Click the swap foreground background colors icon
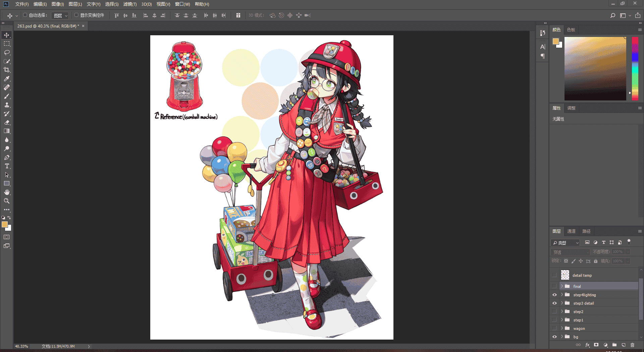644x352 pixels. (9, 218)
